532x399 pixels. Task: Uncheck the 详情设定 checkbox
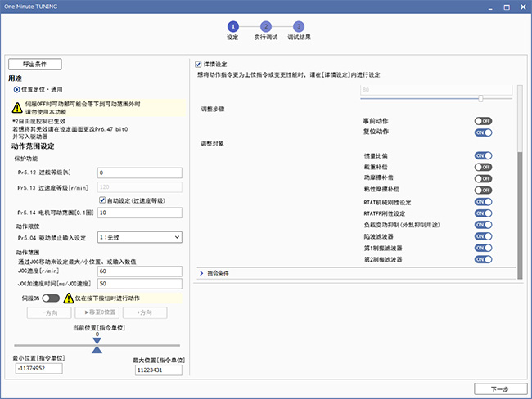tap(199, 64)
